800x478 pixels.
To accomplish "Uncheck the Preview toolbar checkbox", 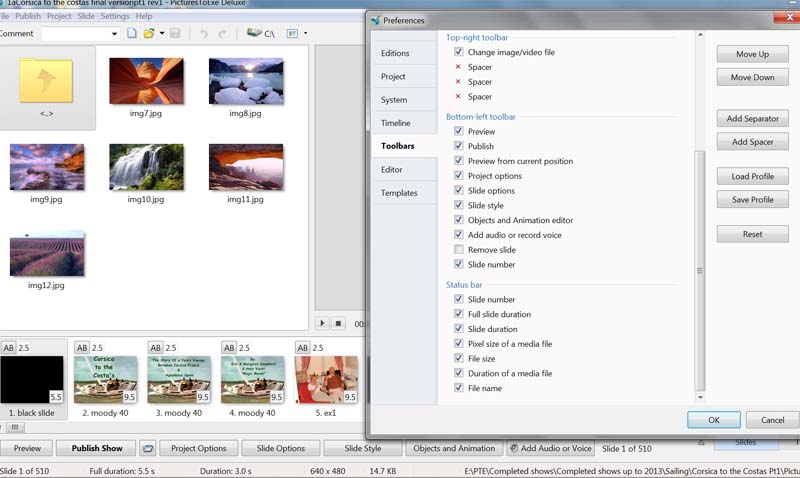I will point(459,131).
